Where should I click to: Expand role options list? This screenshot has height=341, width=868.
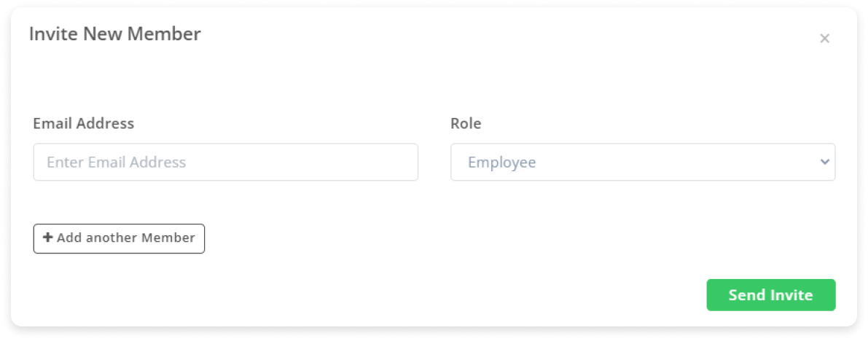coord(643,162)
